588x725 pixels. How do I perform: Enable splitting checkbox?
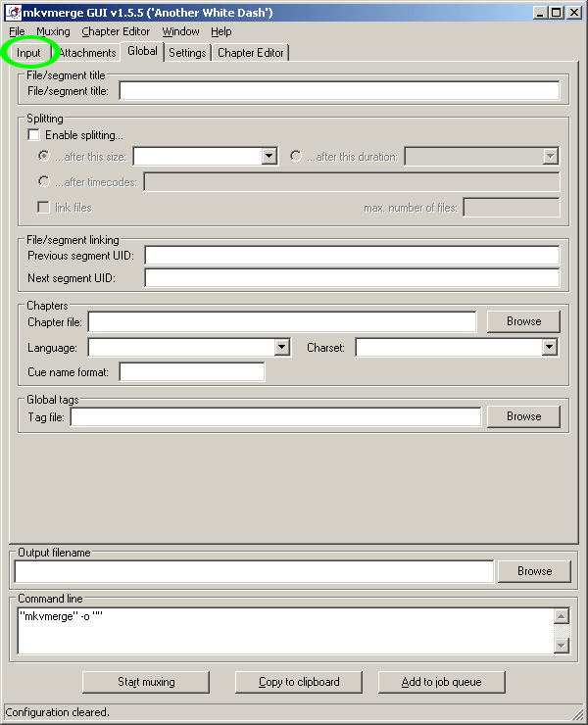(x=33, y=135)
